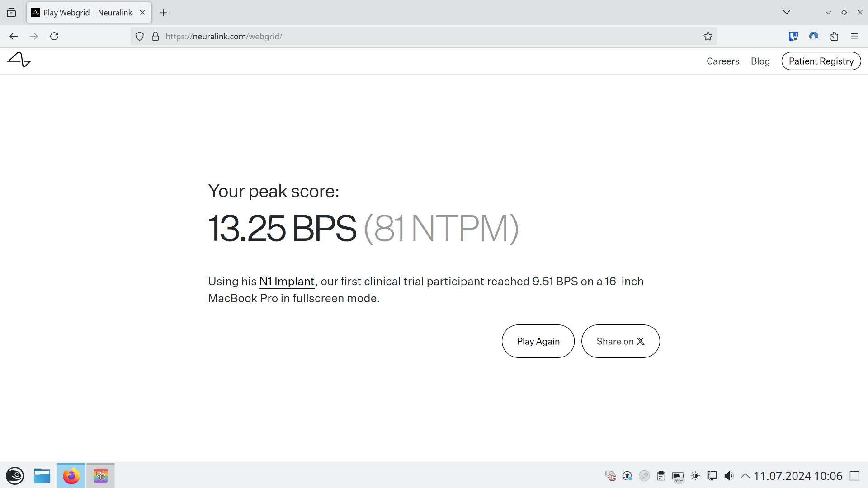Minimize the Firefox window
The height and width of the screenshot is (488, 868).
pyautogui.click(x=828, y=13)
